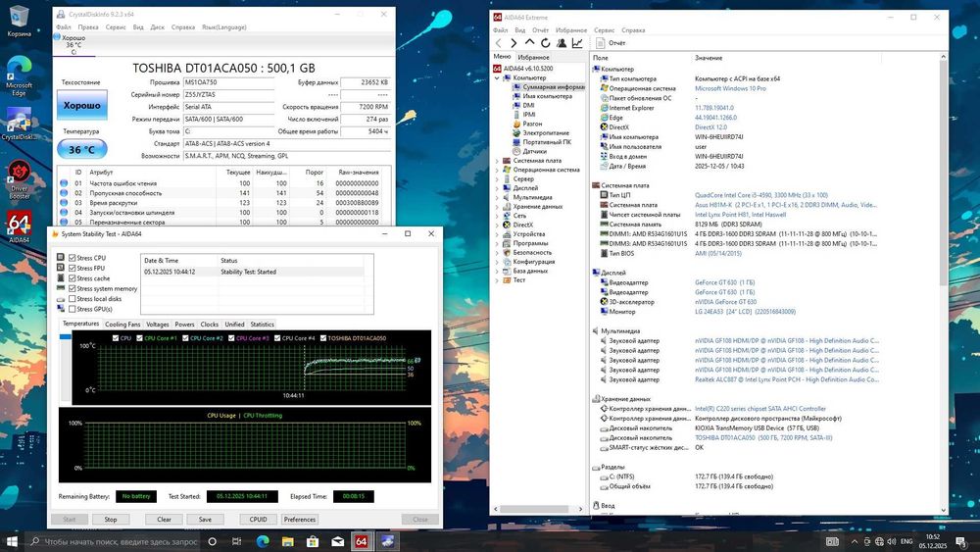
Task: Open user icon in AIDA64 toolbar
Action: [x=562, y=43]
